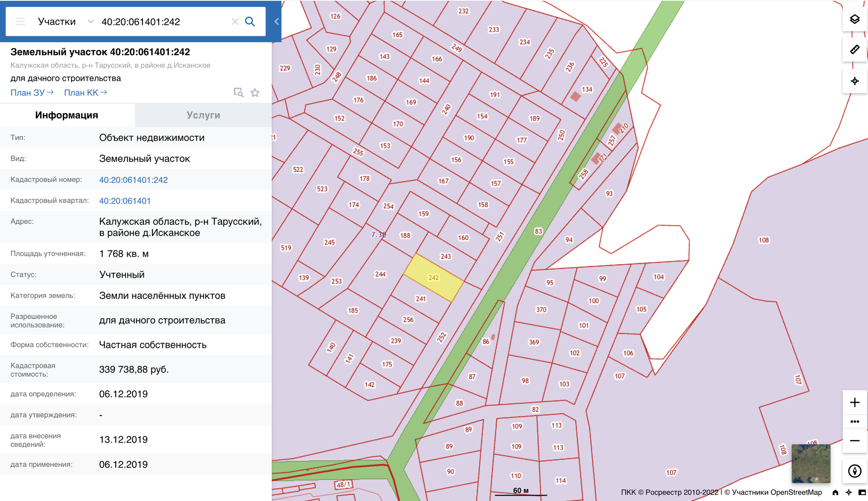Expand the Участки search type dropdown
This screenshot has width=868, height=501.
90,22
